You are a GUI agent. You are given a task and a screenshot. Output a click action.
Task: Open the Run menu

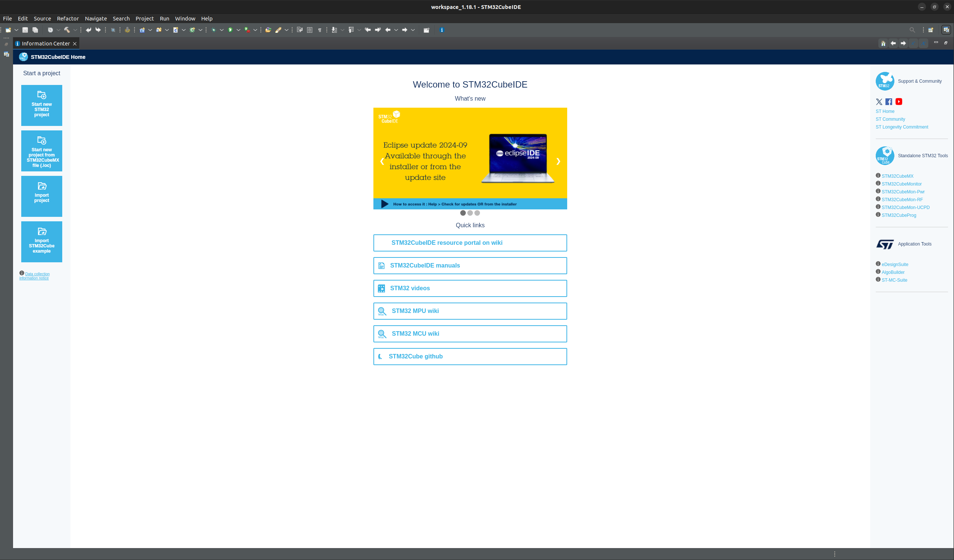click(x=164, y=19)
